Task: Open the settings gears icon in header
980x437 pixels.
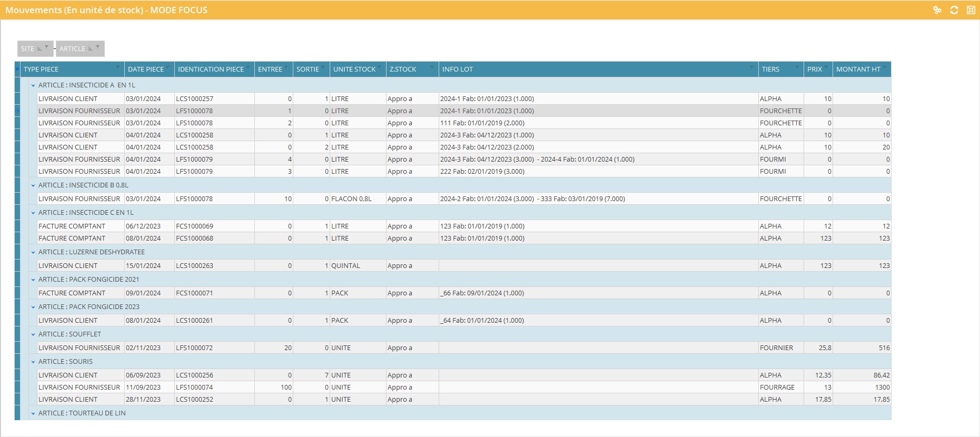Action: click(937, 10)
